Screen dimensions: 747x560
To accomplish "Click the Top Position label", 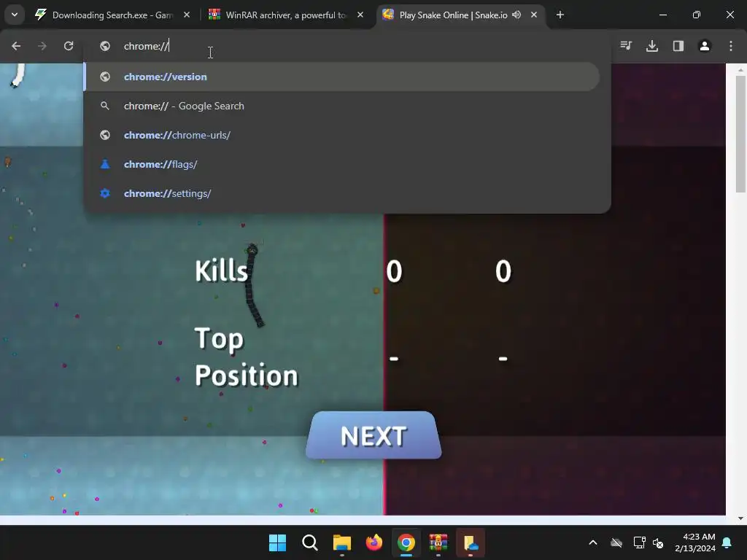I will tap(247, 357).
